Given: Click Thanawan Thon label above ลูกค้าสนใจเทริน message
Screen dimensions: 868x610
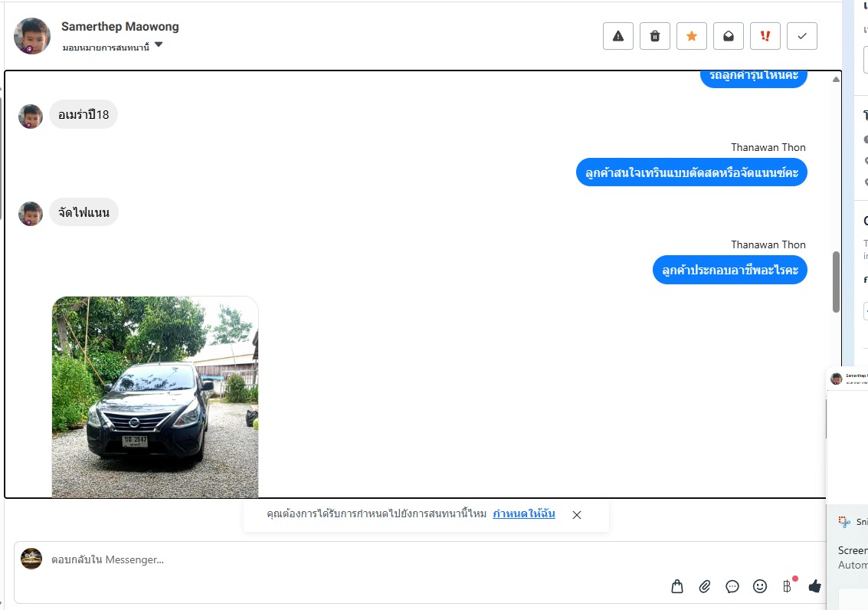Looking at the screenshot, I should click(768, 147).
